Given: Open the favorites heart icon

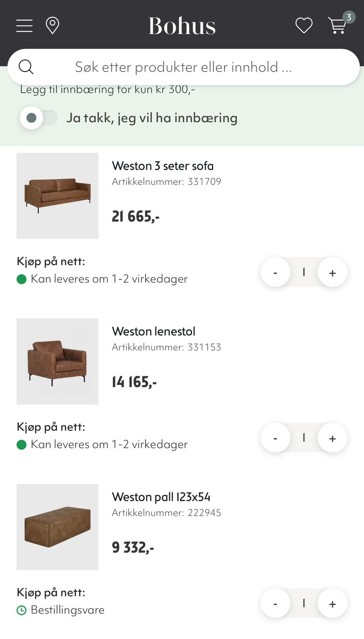Looking at the screenshot, I should click(304, 26).
